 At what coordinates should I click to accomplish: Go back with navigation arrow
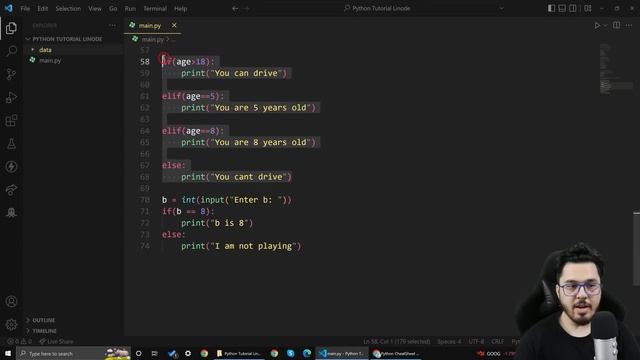235,8
